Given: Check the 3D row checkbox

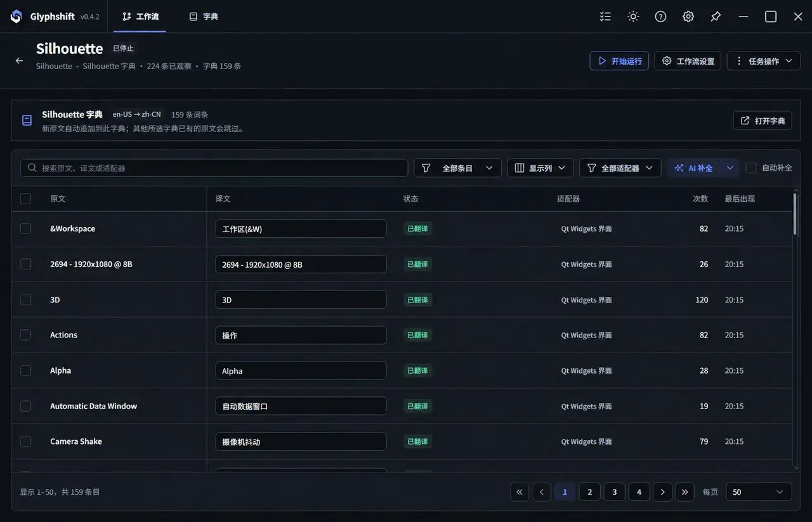Looking at the screenshot, I should click(25, 299).
